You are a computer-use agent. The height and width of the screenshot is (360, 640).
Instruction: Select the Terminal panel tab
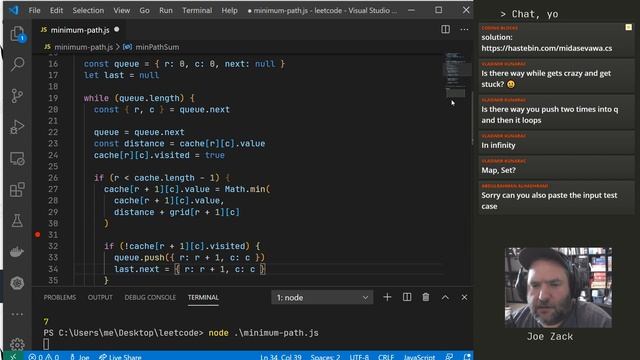(203, 297)
